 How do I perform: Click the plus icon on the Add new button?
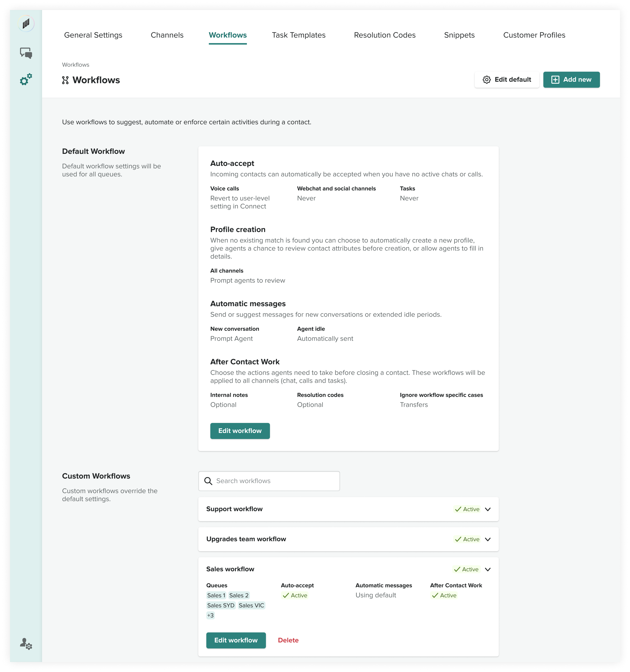[555, 80]
